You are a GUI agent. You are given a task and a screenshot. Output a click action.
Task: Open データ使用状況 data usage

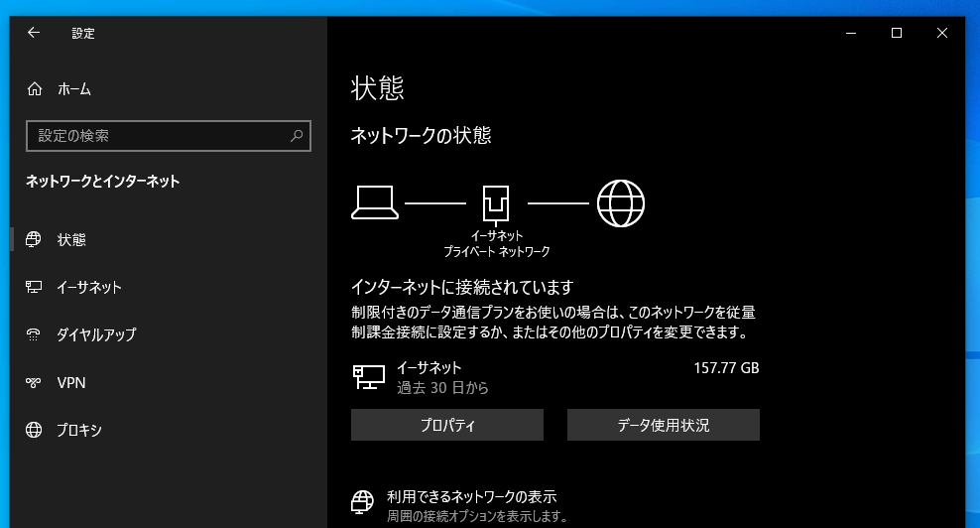pos(664,425)
